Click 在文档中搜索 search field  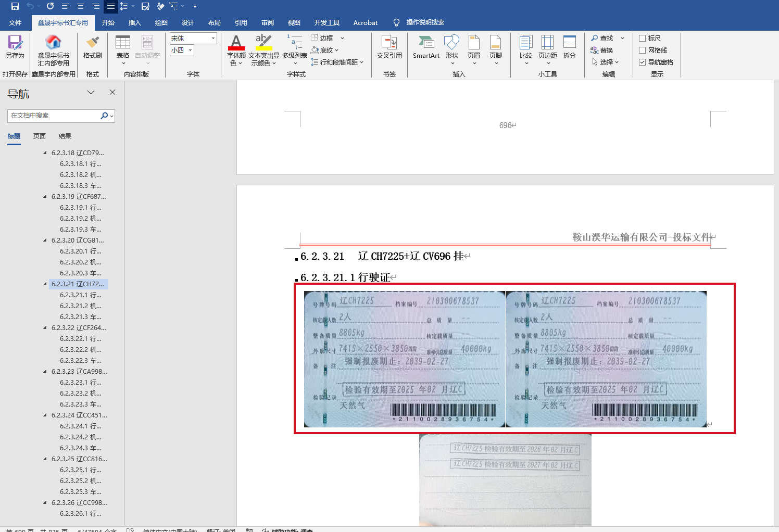click(x=53, y=116)
